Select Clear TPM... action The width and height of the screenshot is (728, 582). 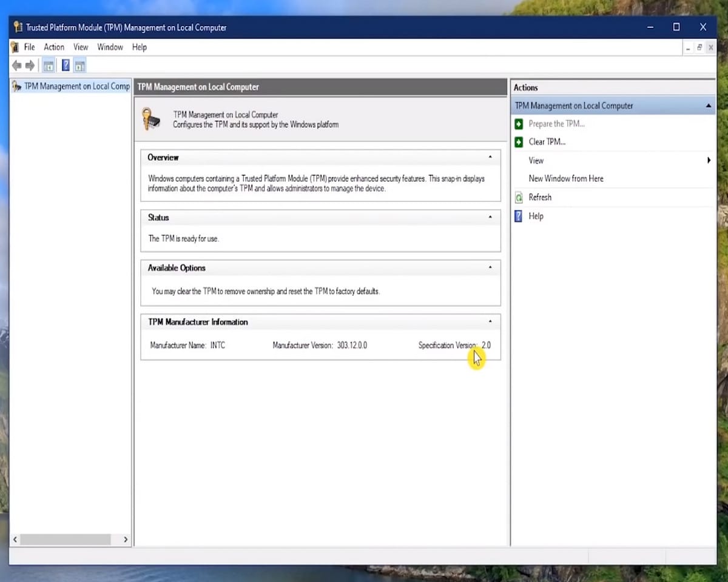[x=547, y=142]
